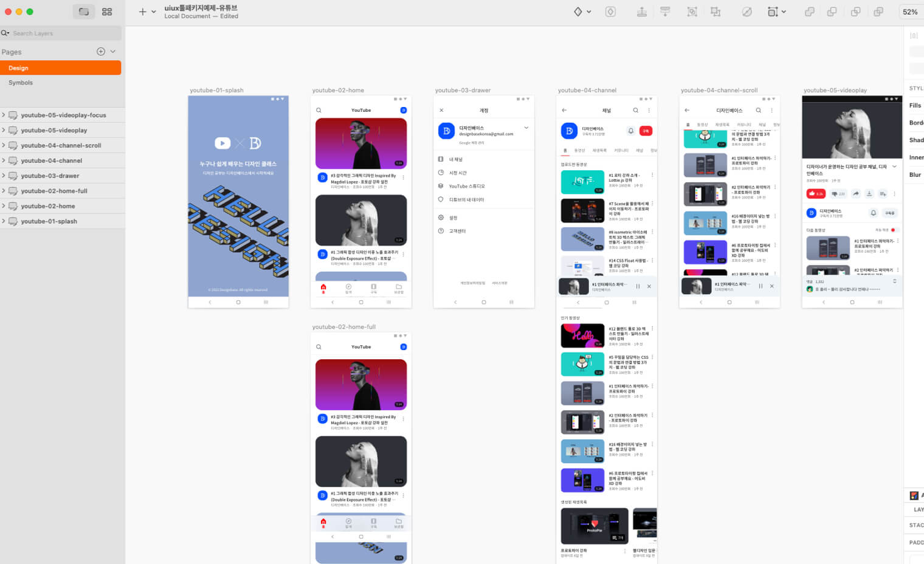924x564 pixels.
Task: Apply the Difference boolean operation icon
Action: [x=878, y=12]
